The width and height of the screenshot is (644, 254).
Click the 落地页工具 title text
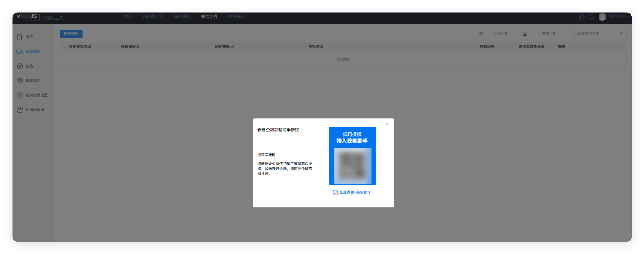53,17
